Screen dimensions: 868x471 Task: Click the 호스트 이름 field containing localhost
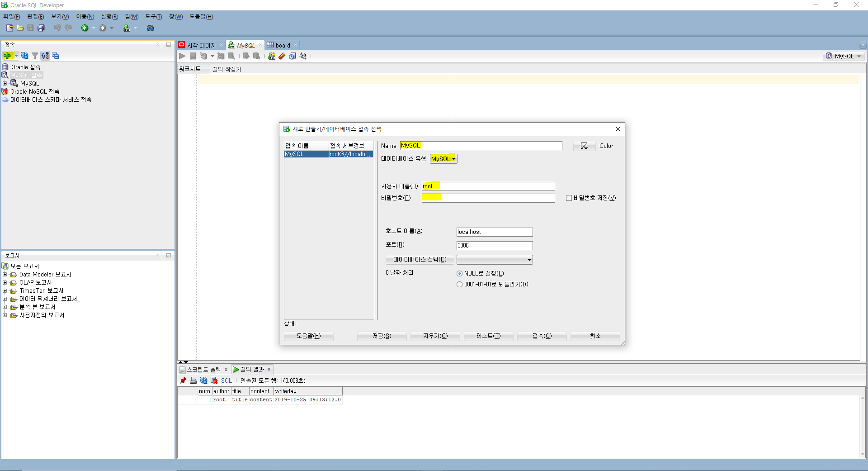pos(495,232)
